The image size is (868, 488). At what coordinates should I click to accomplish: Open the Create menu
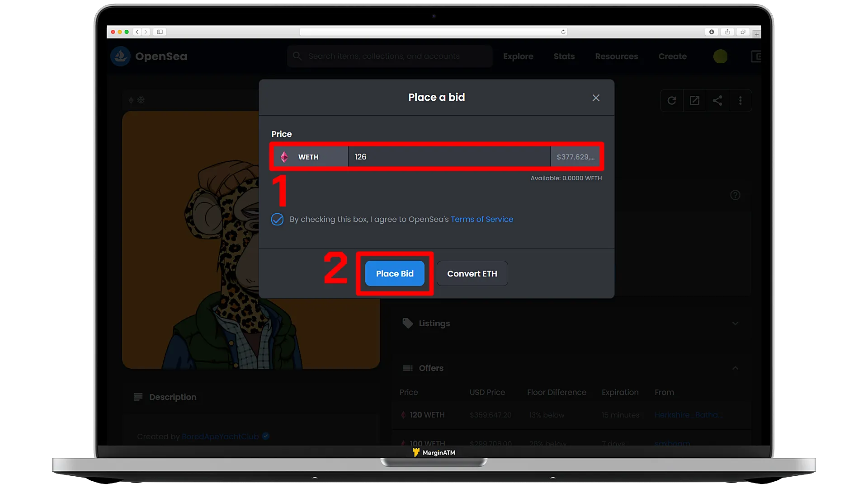point(672,56)
